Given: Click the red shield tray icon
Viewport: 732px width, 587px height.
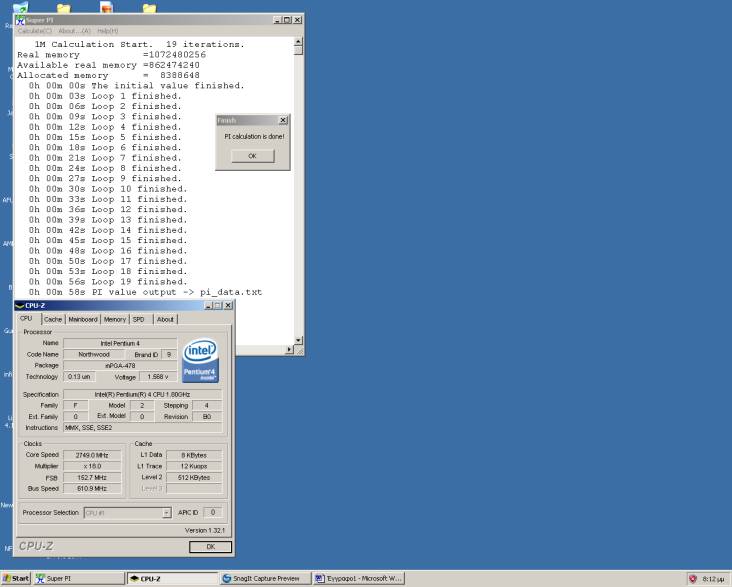Looking at the screenshot, I should [x=693, y=579].
